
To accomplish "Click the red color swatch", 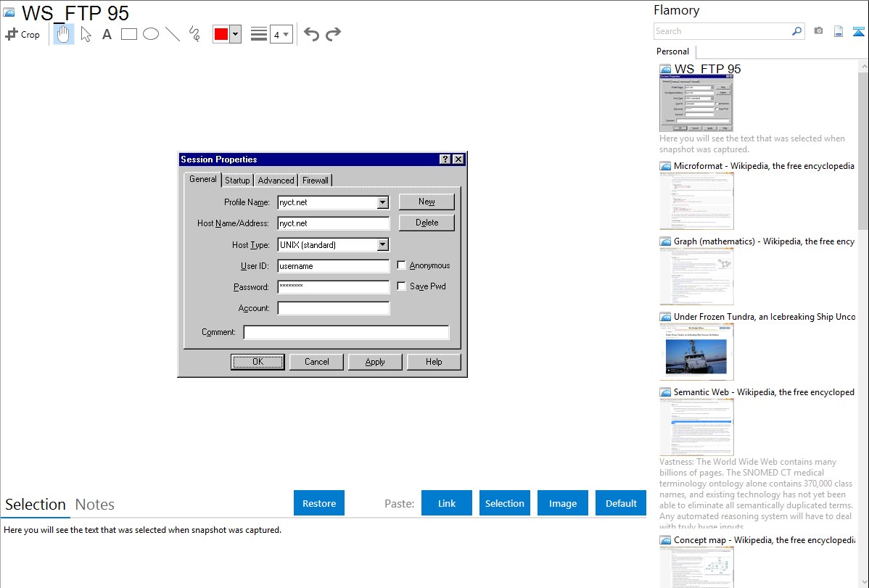I will coord(221,34).
